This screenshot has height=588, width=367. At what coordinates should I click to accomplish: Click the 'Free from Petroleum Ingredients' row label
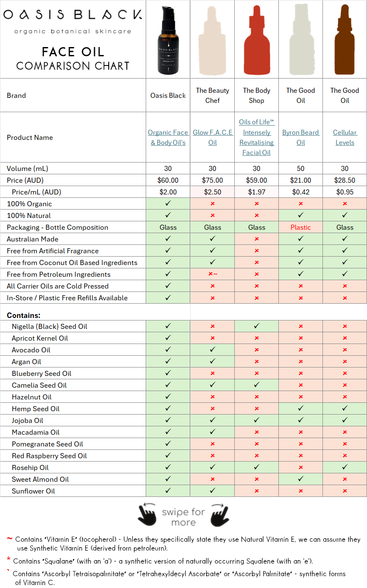[x=59, y=274]
